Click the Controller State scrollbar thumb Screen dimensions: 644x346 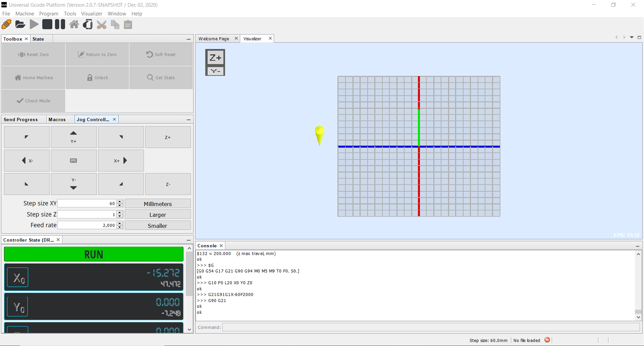[x=189, y=274]
